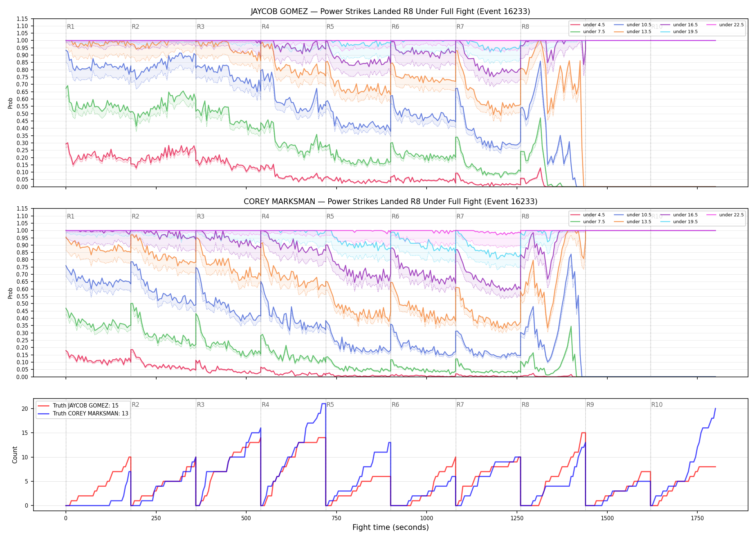Click the R8 label in the Gomez chart
The width and height of the screenshot is (756, 540).
(x=525, y=27)
